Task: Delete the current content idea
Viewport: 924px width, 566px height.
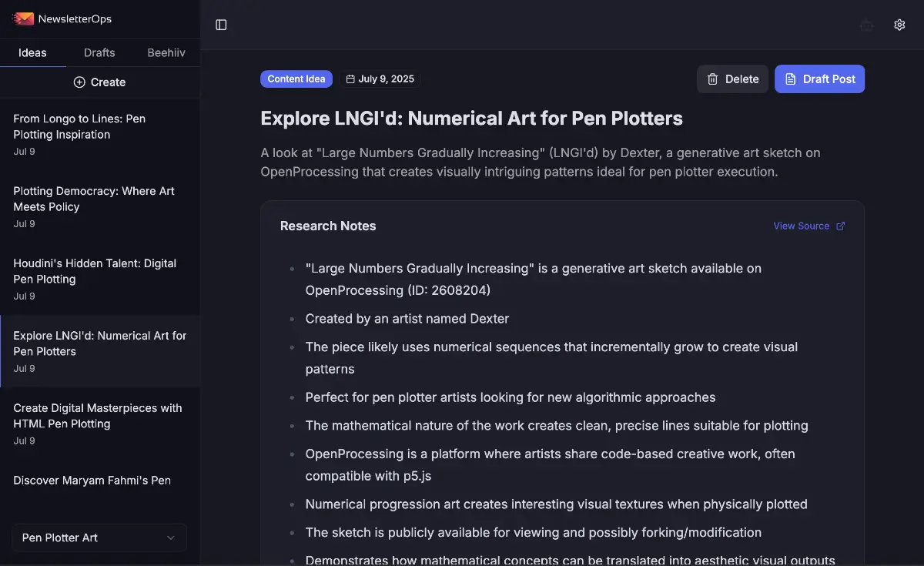Action: 732,79
